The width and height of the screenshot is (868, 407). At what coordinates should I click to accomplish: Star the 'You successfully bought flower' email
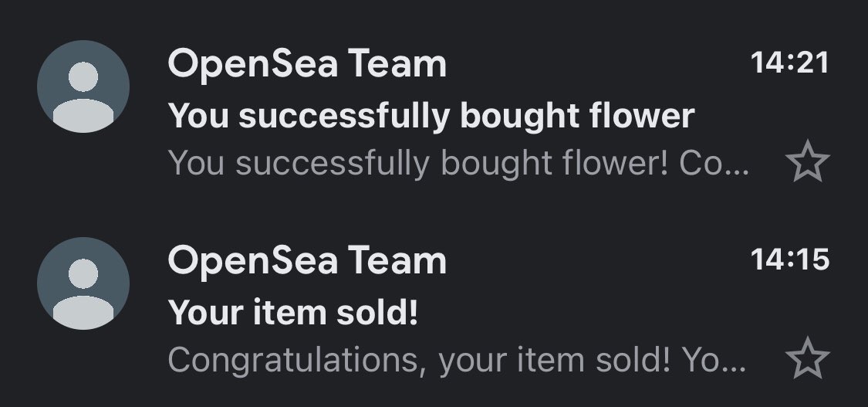[x=807, y=161]
